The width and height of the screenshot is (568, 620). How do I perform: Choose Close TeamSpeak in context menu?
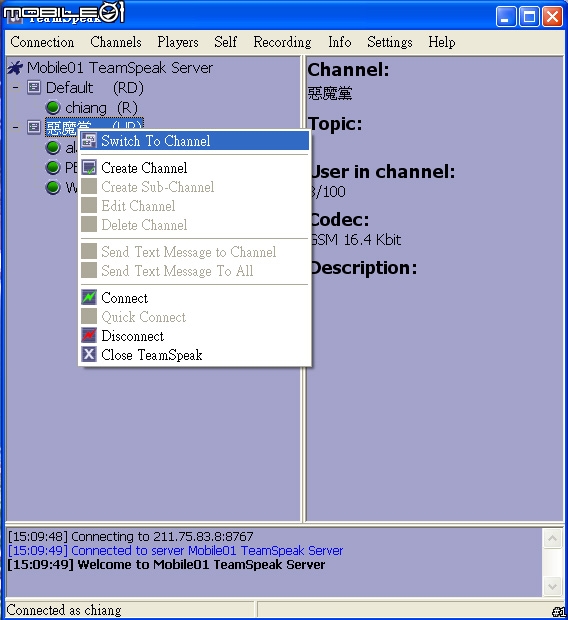194,355
